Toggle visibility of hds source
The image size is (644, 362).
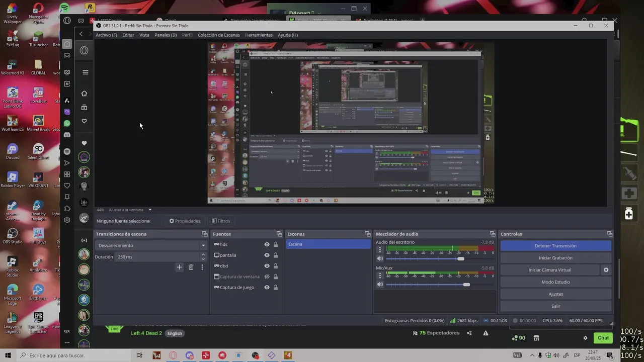coord(267,244)
